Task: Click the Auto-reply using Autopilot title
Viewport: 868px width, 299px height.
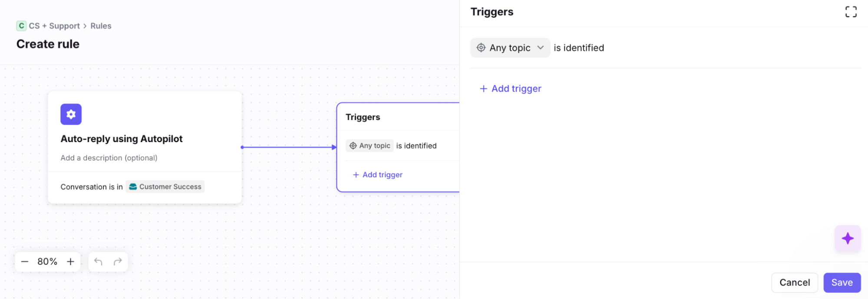Action: point(122,139)
